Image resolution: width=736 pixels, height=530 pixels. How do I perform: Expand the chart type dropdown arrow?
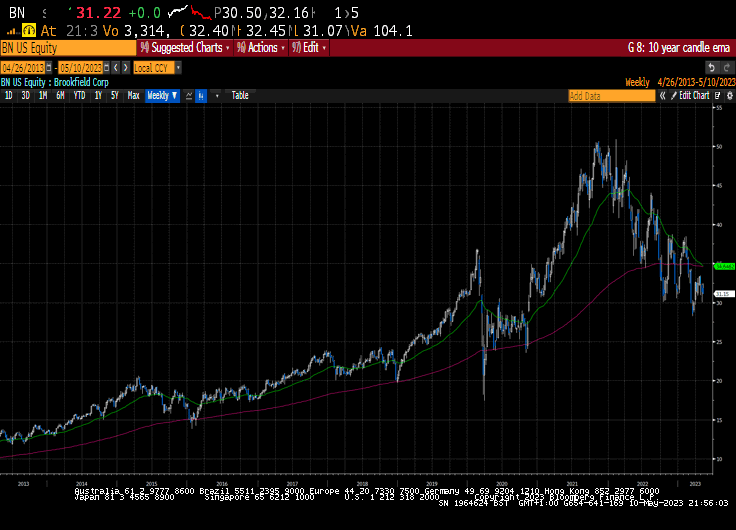(x=217, y=96)
